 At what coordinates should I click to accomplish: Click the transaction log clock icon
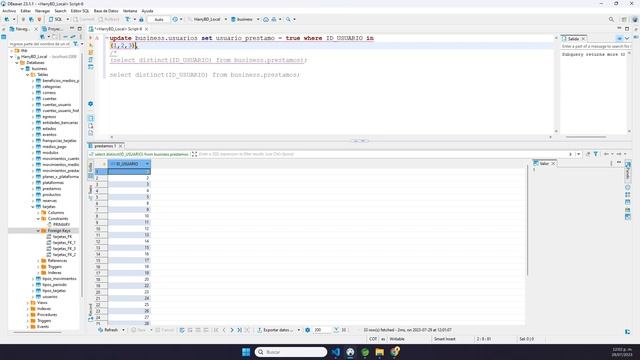[175, 19]
